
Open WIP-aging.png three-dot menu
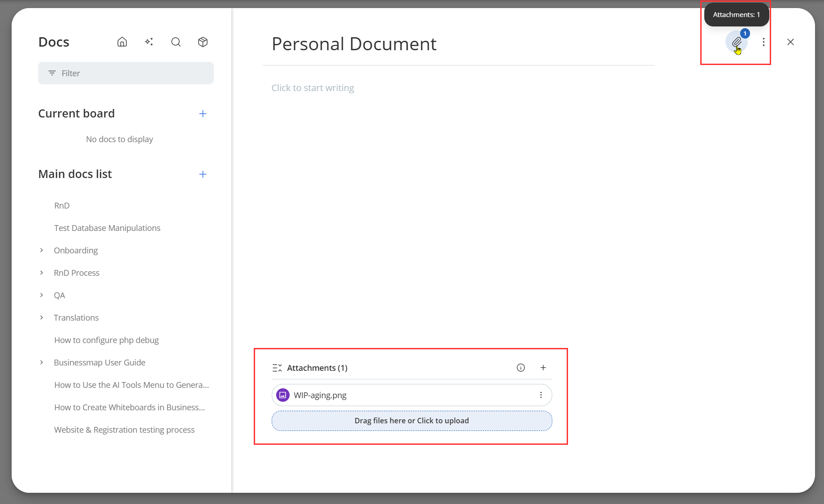click(x=541, y=395)
